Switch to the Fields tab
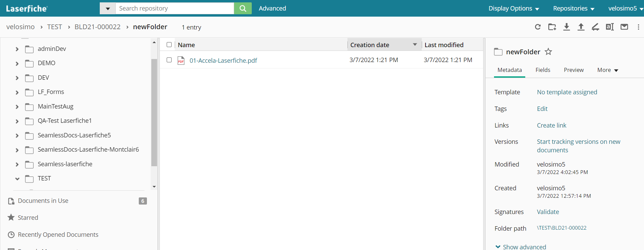This screenshot has width=644, height=250. [543, 70]
